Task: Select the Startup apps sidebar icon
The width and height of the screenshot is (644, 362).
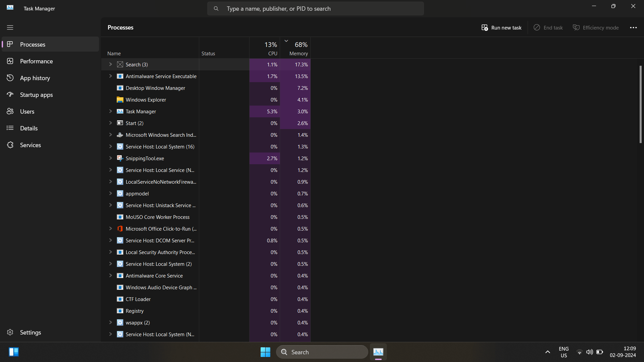Action: 10,95
